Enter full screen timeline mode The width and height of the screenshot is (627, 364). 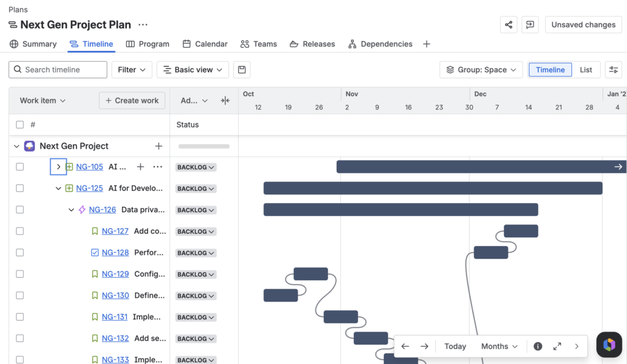click(557, 346)
